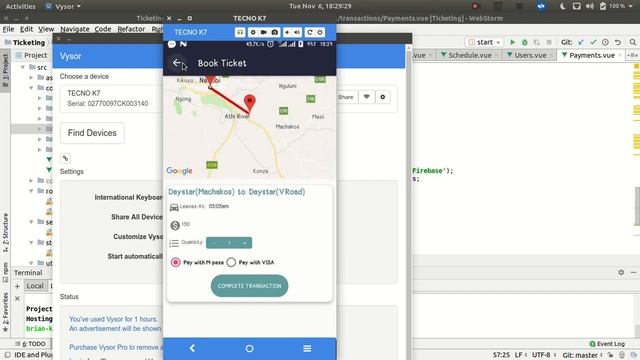
Task: Tap the back arrow in Book Ticket header
Action: 177,63
